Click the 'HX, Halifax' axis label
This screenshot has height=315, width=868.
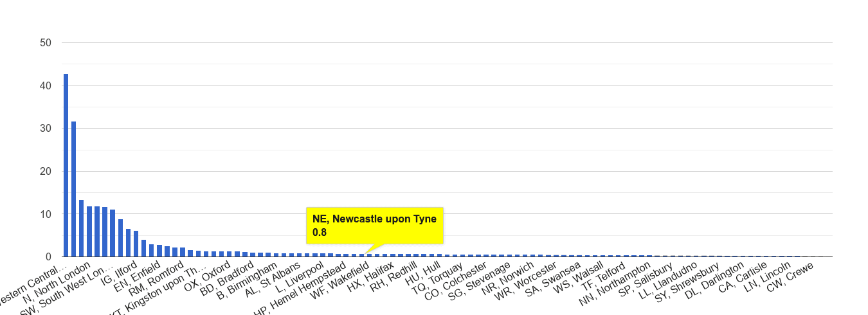click(x=370, y=276)
